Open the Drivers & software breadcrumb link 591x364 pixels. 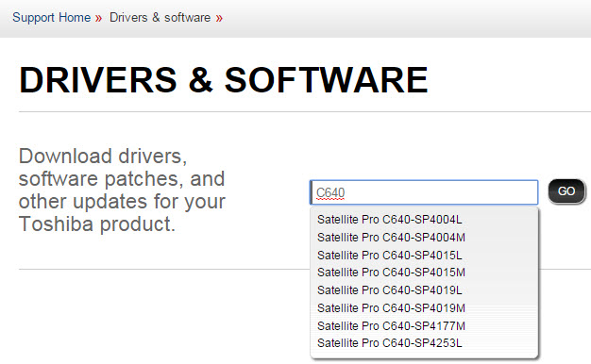pos(160,17)
